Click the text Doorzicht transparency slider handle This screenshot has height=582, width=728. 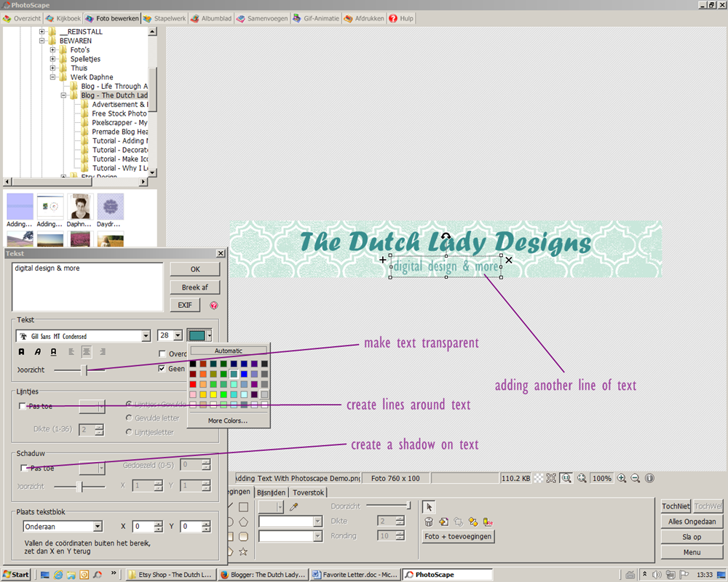(x=84, y=370)
